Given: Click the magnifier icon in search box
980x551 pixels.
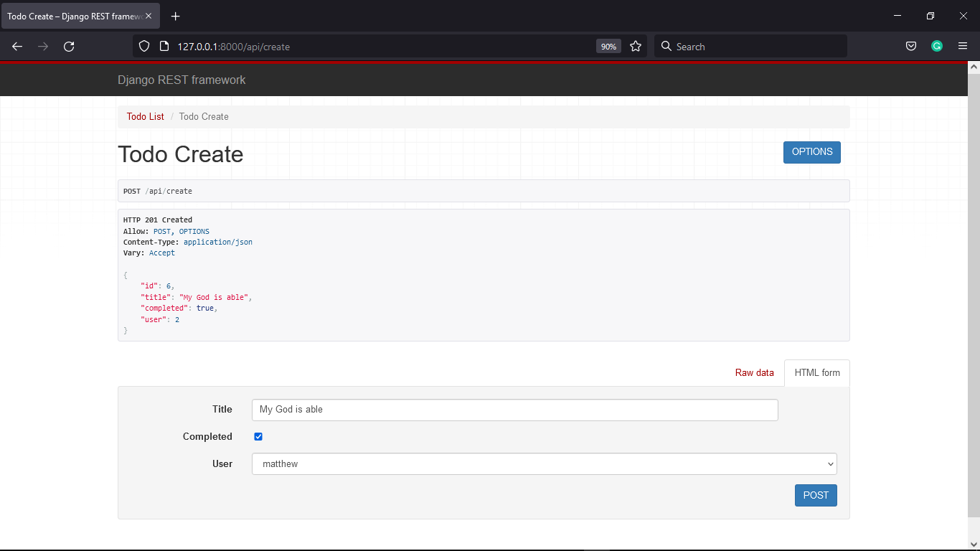Looking at the screenshot, I should tap(666, 47).
